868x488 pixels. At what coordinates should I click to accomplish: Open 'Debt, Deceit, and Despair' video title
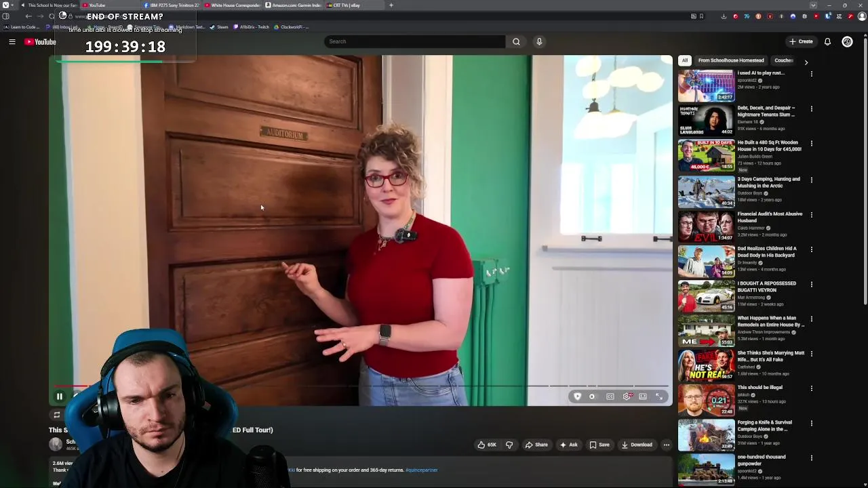click(x=766, y=111)
